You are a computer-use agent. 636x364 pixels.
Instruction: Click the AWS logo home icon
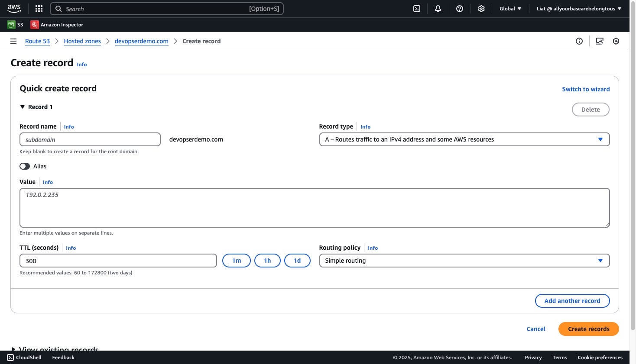pyautogui.click(x=14, y=9)
